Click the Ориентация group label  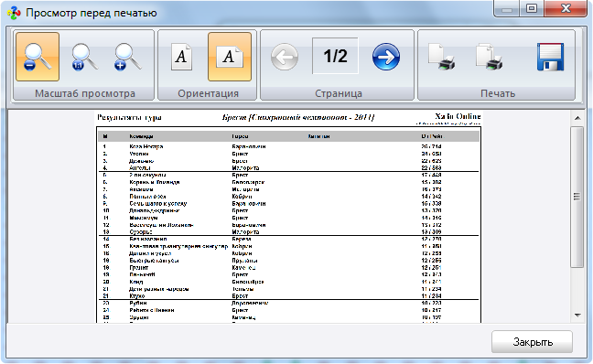point(208,93)
